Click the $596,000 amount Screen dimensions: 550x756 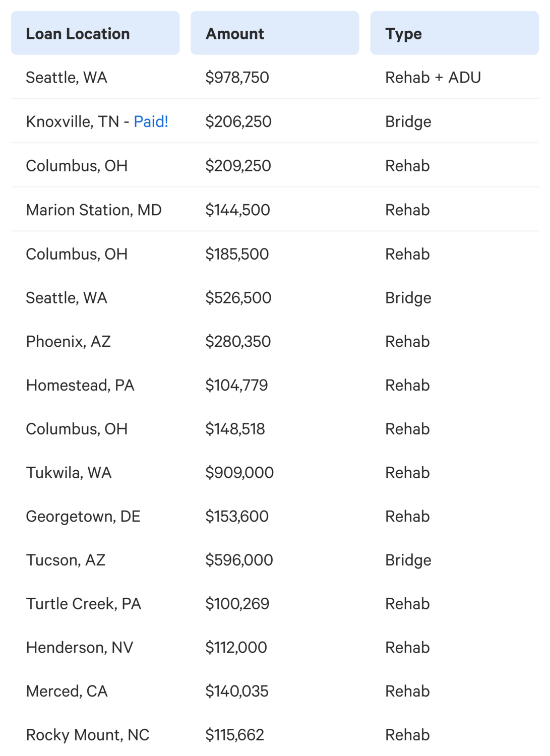click(x=239, y=560)
